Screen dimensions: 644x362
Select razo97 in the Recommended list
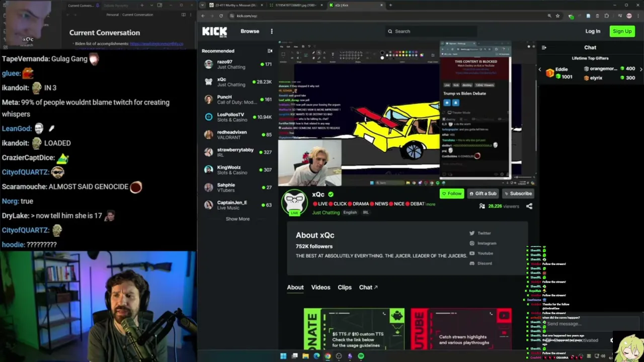237,64
